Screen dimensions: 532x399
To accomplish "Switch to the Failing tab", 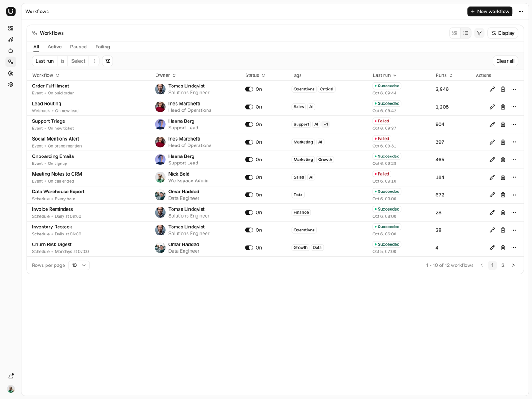I will 102,47.
